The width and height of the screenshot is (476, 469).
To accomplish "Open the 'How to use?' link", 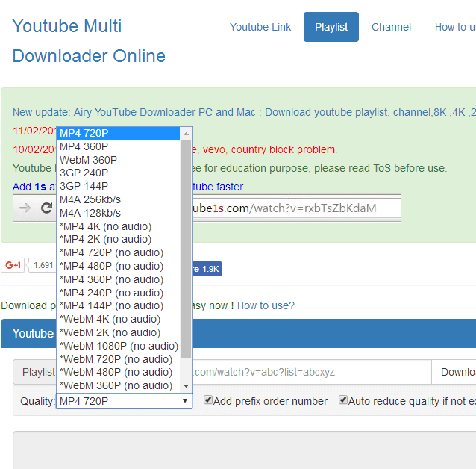I will click(266, 305).
